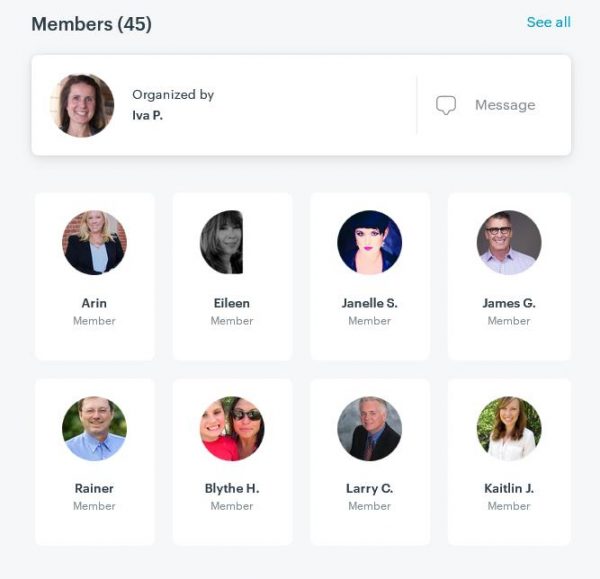Click the James G. name label
Screen dimensions: 600x579
(x=509, y=303)
